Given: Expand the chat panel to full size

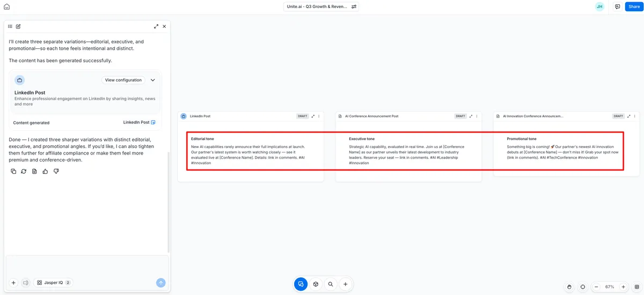Looking at the screenshot, I should (156, 26).
